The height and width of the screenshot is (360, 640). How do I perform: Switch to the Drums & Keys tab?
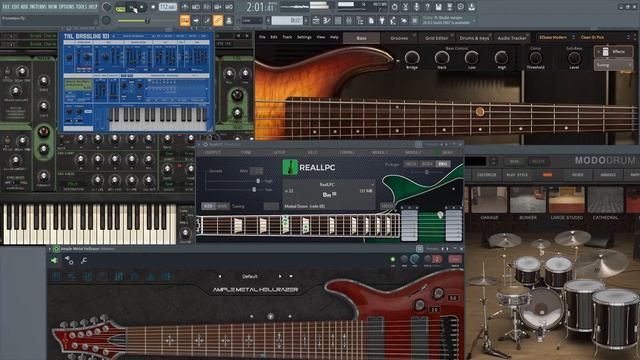(473, 38)
